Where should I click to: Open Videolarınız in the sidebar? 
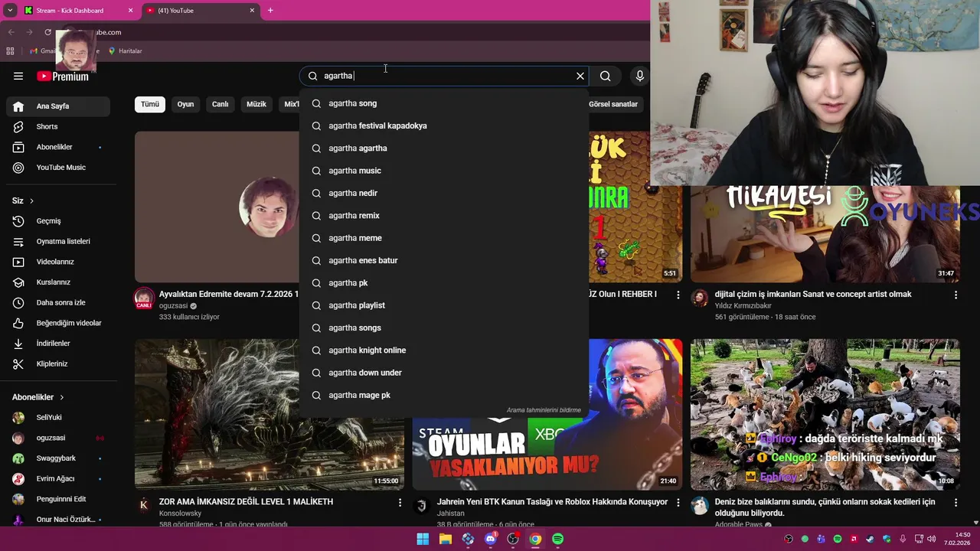(x=58, y=262)
